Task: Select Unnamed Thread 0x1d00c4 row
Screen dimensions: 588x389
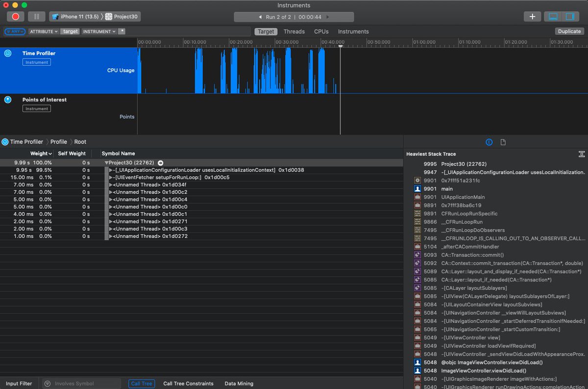Action: [x=201, y=200]
